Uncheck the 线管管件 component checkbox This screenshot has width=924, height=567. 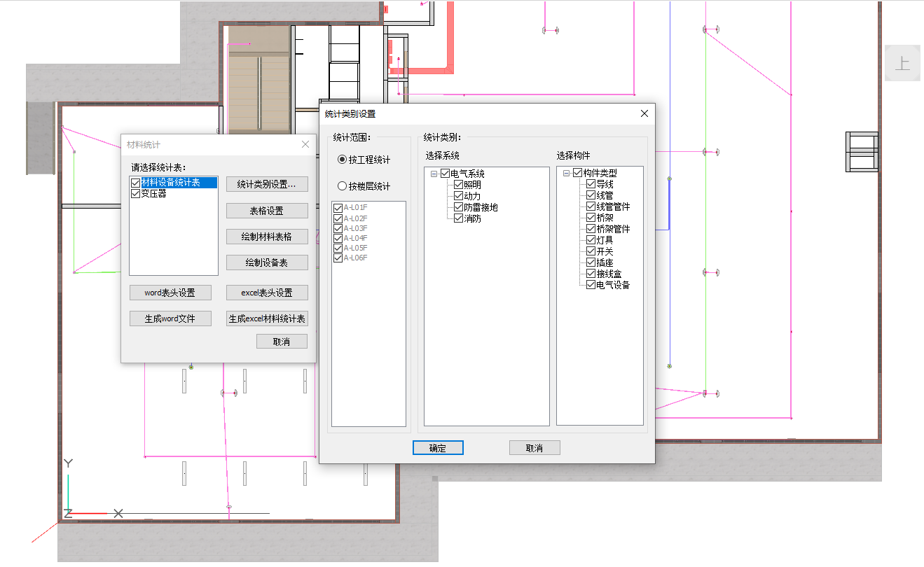click(x=591, y=206)
